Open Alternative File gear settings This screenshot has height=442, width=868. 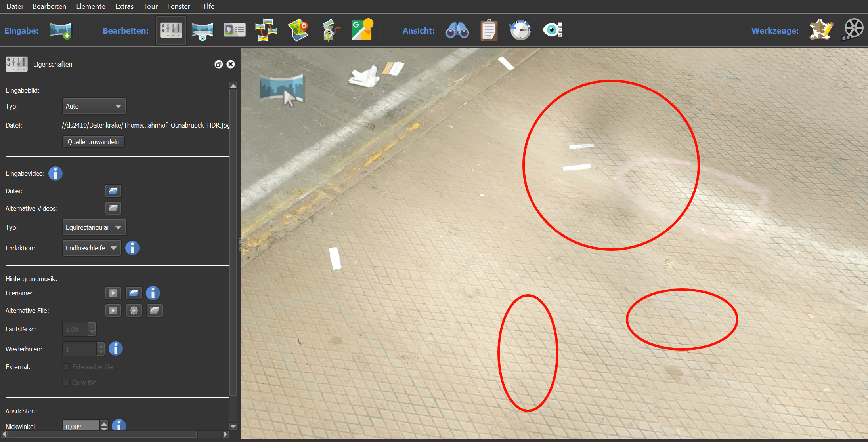(x=134, y=311)
